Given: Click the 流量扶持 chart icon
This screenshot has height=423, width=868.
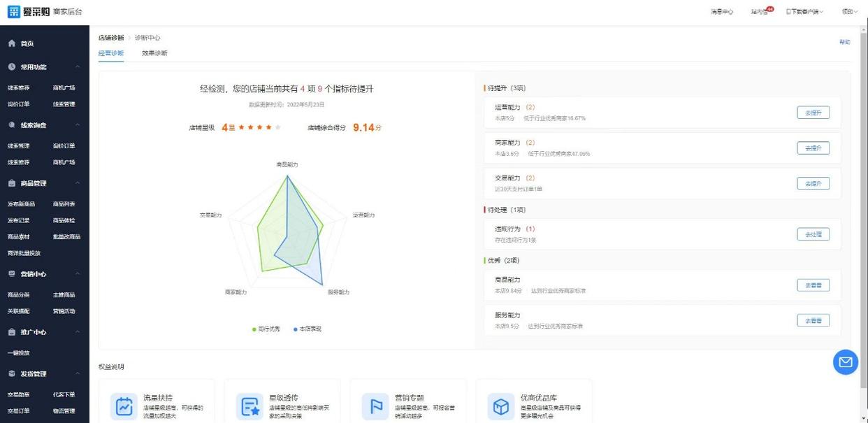Looking at the screenshot, I should (x=124, y=406).
